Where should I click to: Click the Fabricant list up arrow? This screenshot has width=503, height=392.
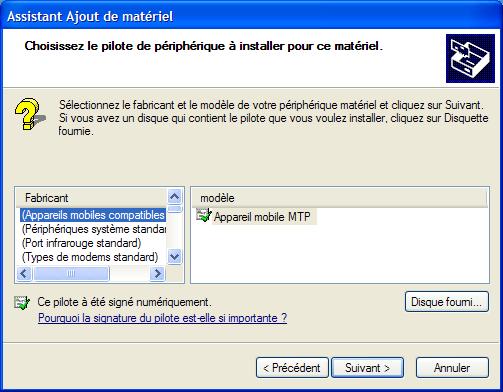(175, 197)
